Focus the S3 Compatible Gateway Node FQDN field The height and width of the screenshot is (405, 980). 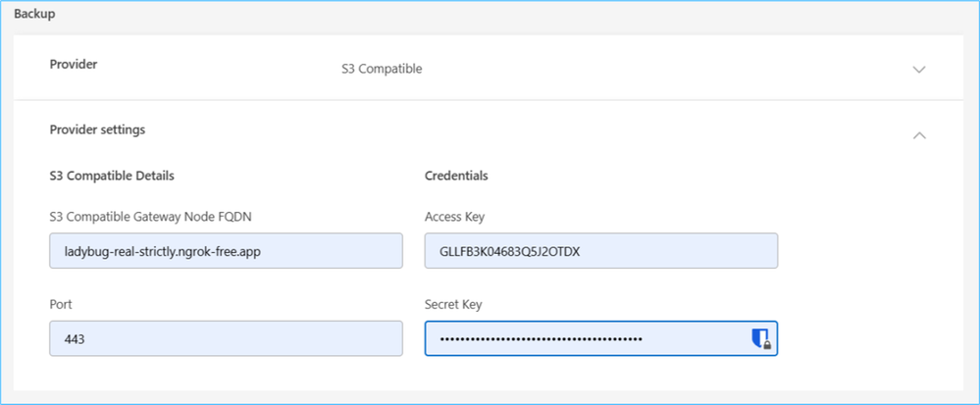[x=226, y=251]
